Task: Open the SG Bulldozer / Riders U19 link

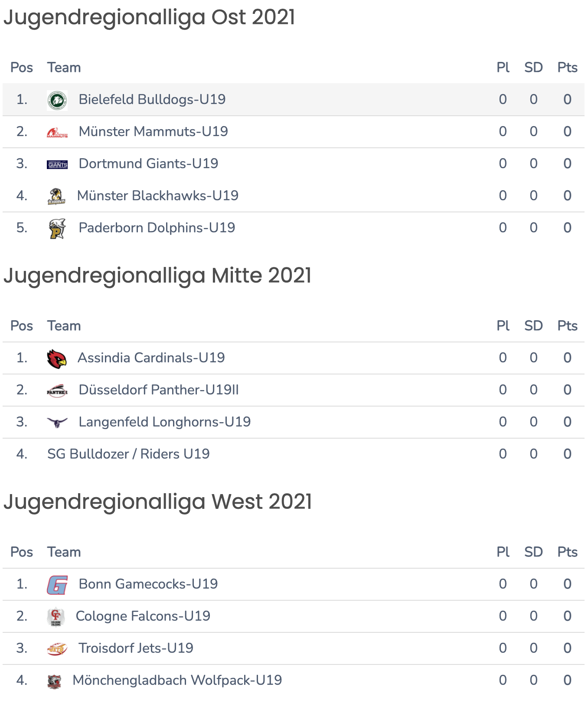Action: [128, 454]
